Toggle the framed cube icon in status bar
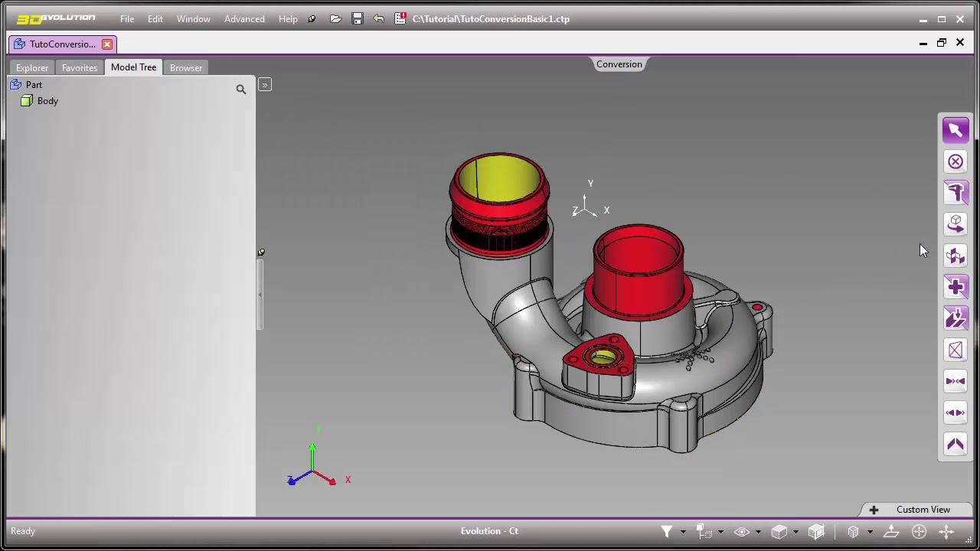 click(816, 532)
